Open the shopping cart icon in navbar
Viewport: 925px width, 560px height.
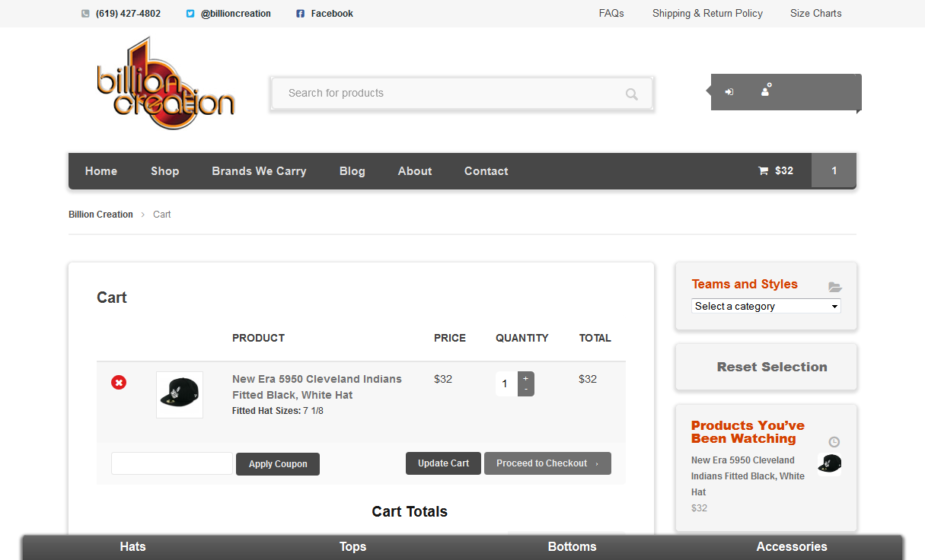click(x=763, y=171)
